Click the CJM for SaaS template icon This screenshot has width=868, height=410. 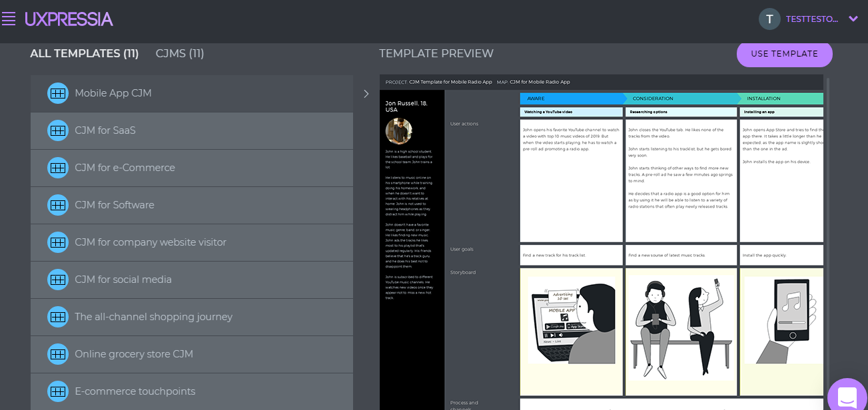click(58, 130)
